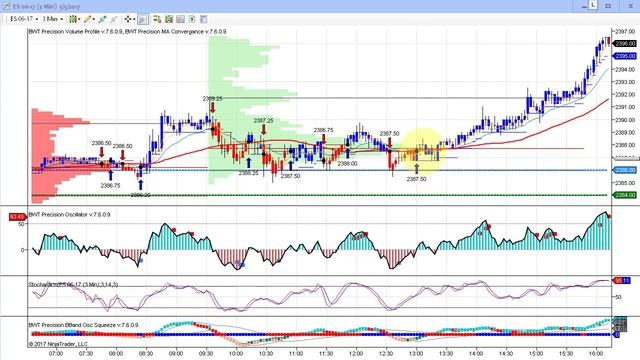Viewport: 640px width, 360px height.
Task: Click the 09:30 time axis label
Action: (x=206, y=353)
